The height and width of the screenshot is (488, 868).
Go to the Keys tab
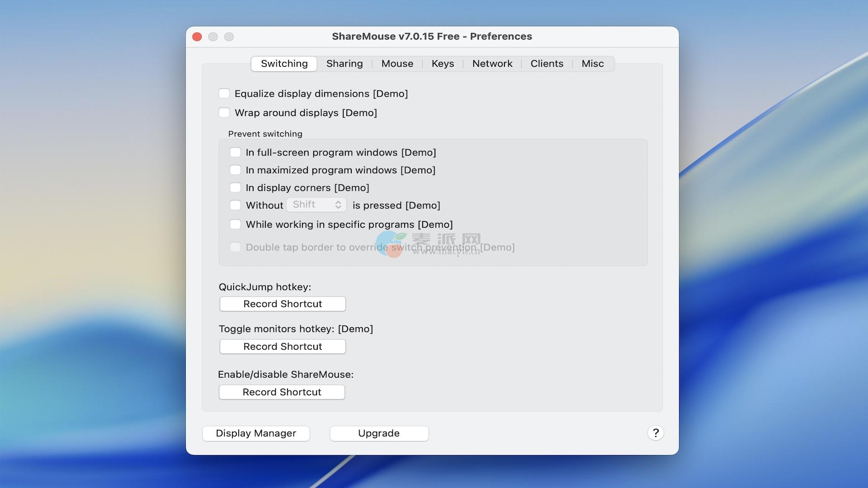443,64
